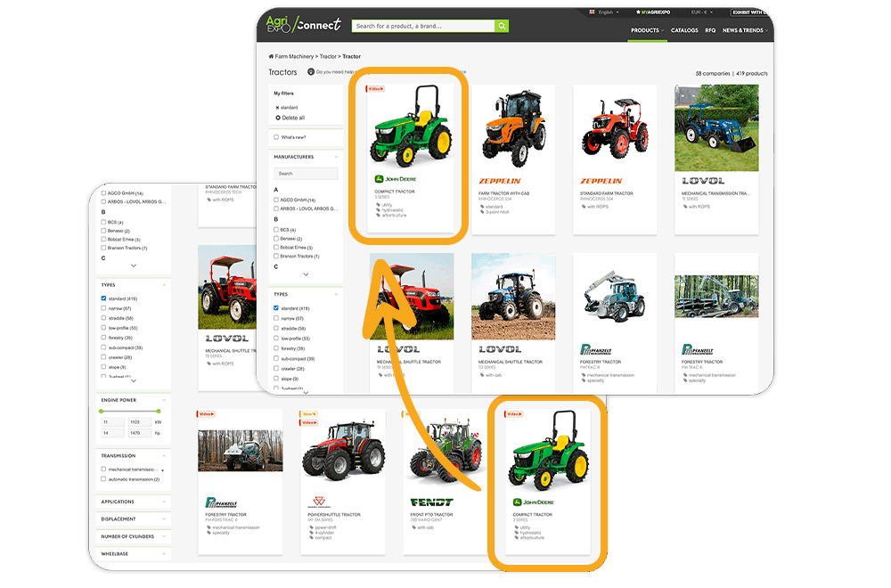Viewport: 891px width, 588px height.
Task: Click the green search magnifier button
Action: (502, 26)
